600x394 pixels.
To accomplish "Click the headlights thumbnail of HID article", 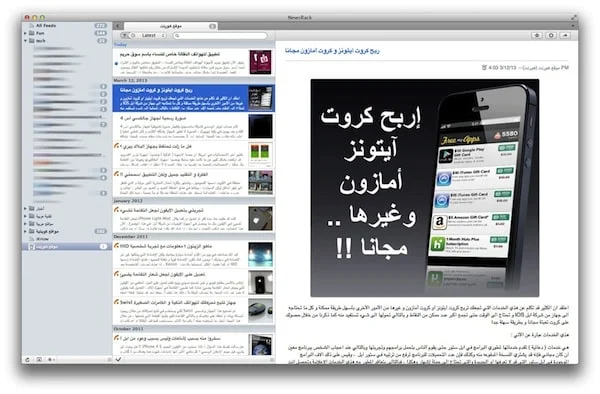I will pyautogui.click(x=260, y=254).
